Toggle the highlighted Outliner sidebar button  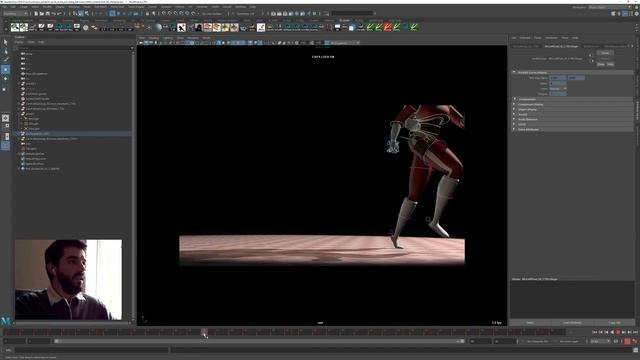[x=5, y=146]
